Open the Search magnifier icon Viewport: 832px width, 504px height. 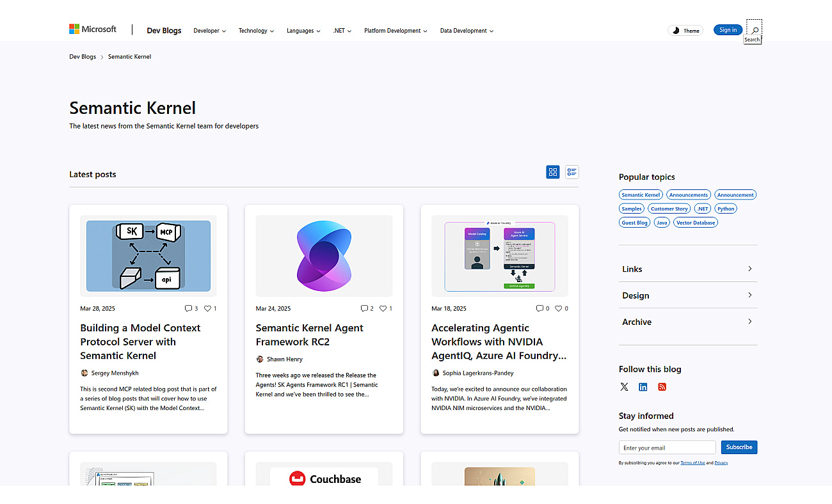click(x=755, y=30)
